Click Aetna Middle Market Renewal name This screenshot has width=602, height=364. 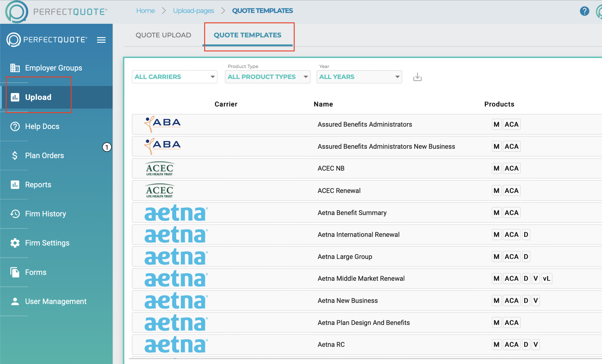click(x=361, y=278)
